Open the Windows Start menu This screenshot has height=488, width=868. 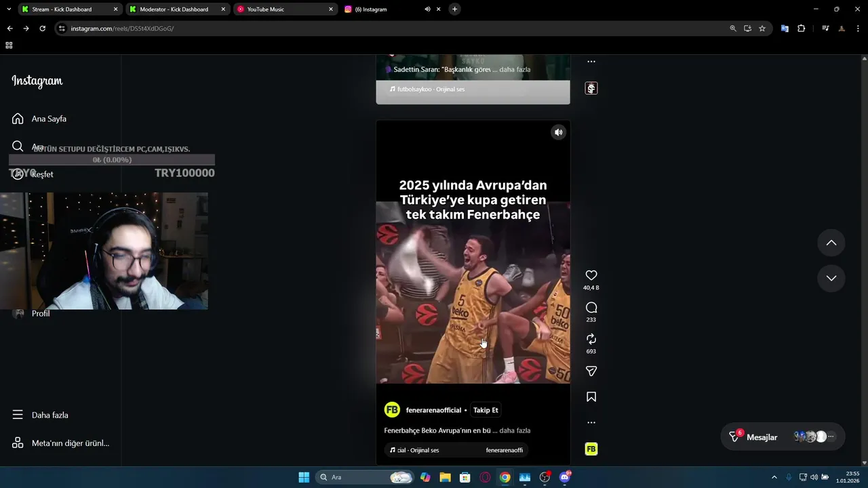click(x=304, y=477)
